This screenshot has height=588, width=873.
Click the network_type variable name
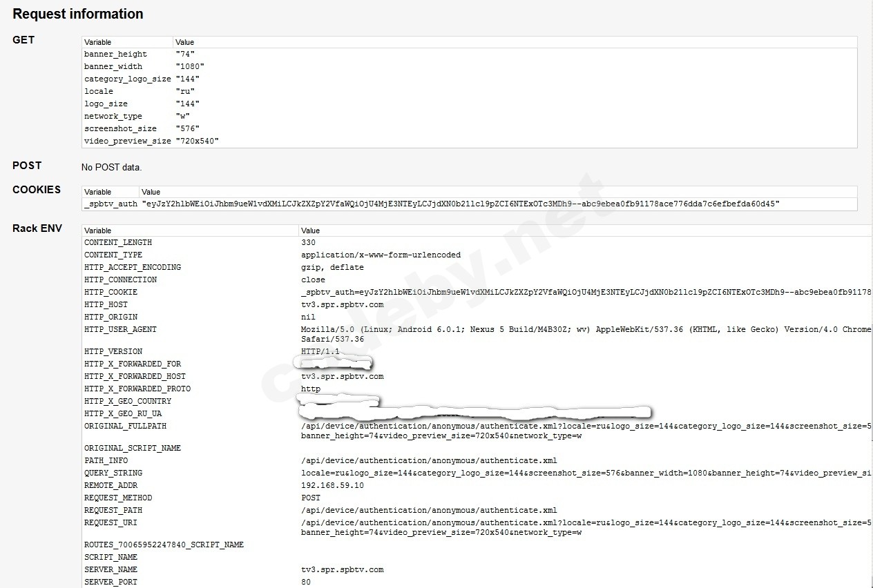point(113,117)
